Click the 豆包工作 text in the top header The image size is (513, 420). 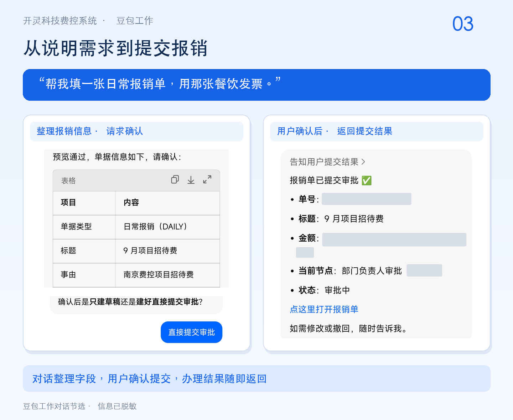[135, 21]
